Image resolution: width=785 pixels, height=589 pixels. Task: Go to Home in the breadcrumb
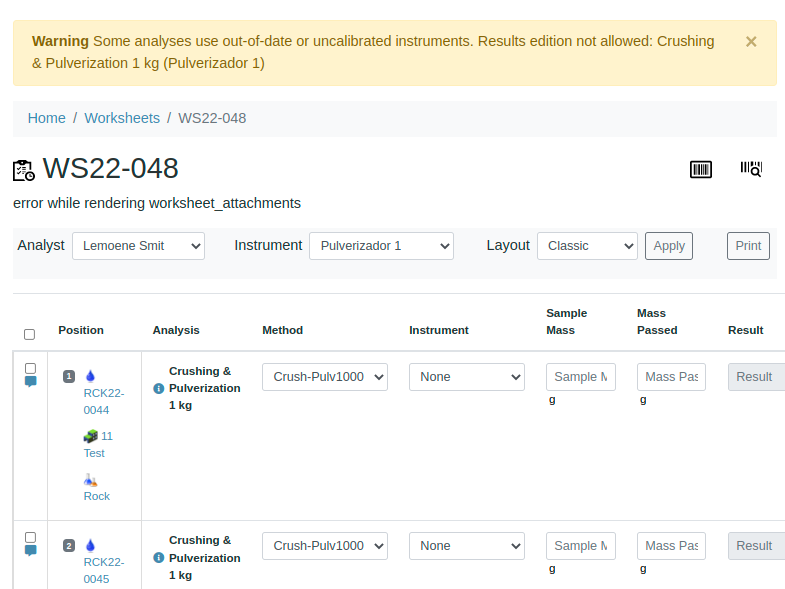click(x=46, y=118)
